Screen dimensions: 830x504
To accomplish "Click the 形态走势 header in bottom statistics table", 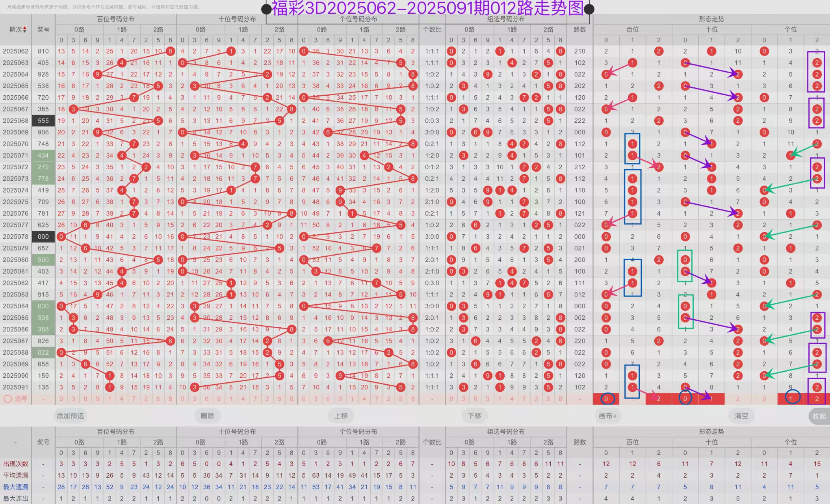I will [711, 432].
